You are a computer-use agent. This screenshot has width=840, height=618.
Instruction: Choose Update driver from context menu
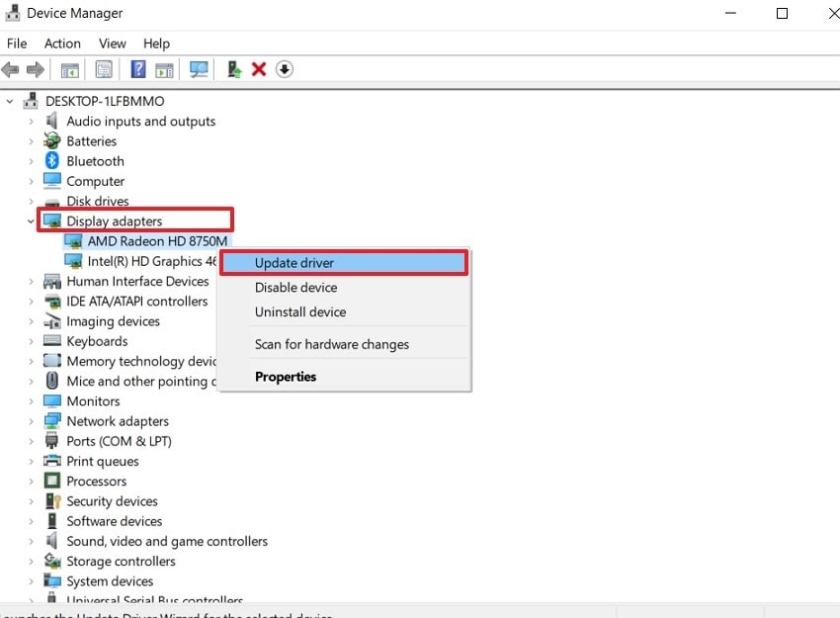344,263
